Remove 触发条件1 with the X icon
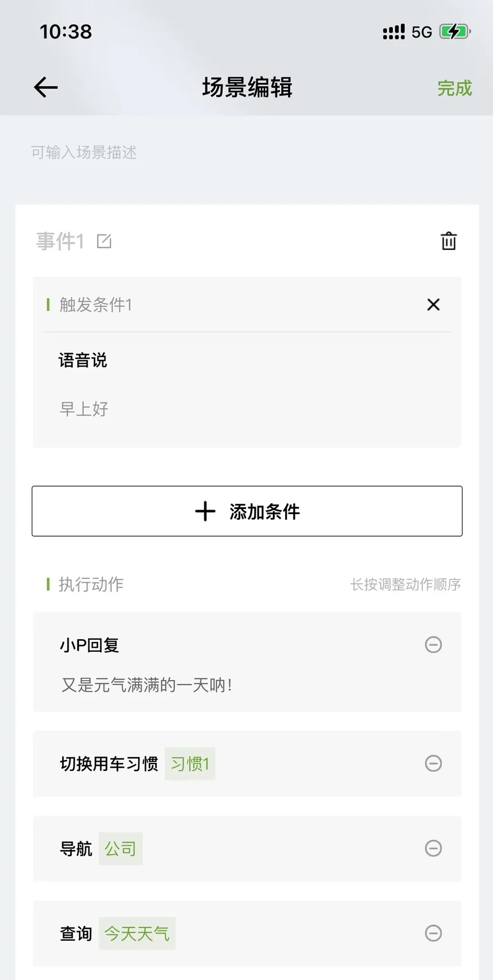Screen dimensions: 493x980 433,305
